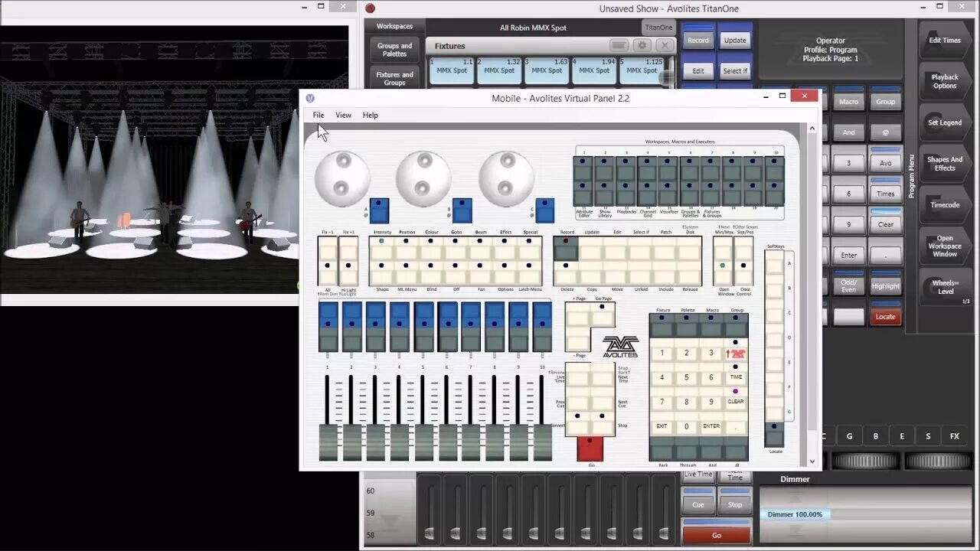Click blue wheel button C
This screenshot has height=551, width=980.
[544, 210]
